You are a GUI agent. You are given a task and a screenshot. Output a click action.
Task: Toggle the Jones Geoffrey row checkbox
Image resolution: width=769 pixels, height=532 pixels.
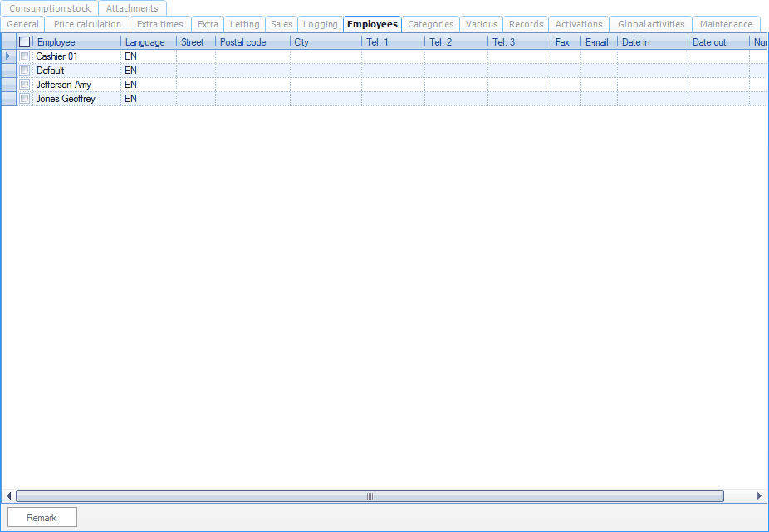[x=25, y=99]
